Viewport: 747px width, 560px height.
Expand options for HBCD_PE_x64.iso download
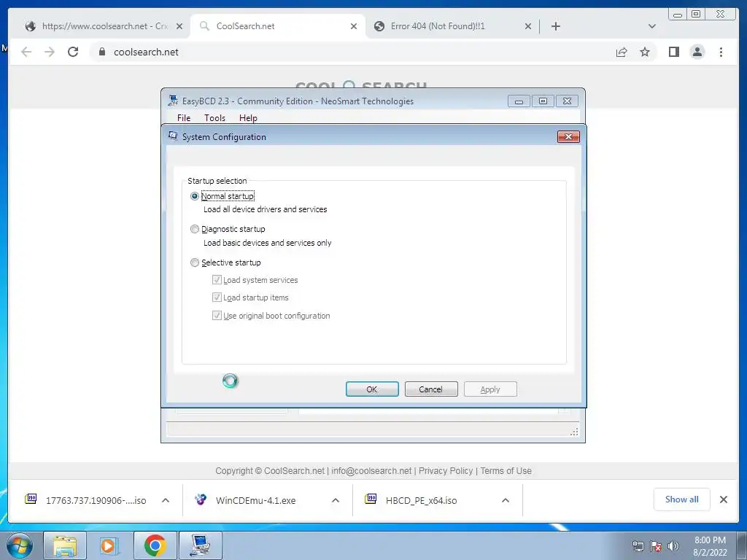506,500
